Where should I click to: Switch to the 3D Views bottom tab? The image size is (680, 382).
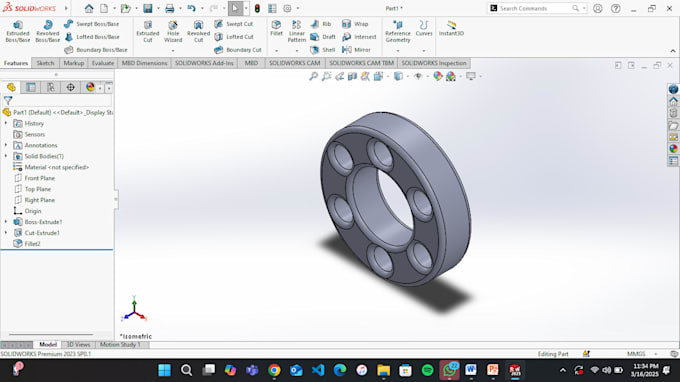[78, 345]
